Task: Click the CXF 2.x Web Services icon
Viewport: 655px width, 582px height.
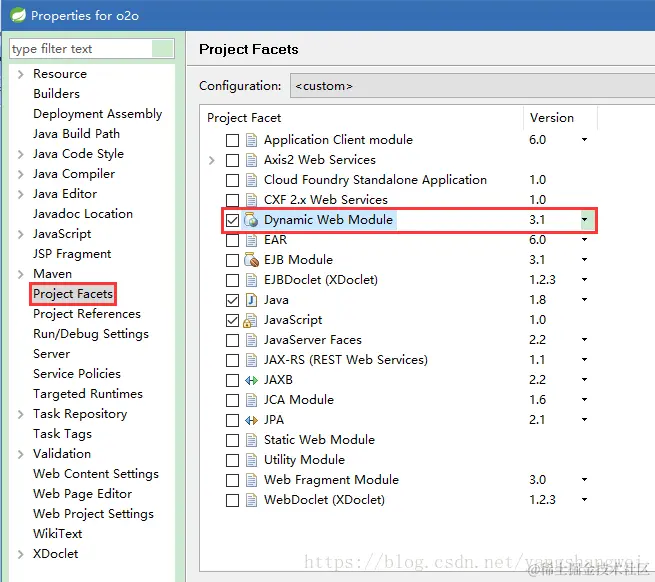Action: coord(251,200)
